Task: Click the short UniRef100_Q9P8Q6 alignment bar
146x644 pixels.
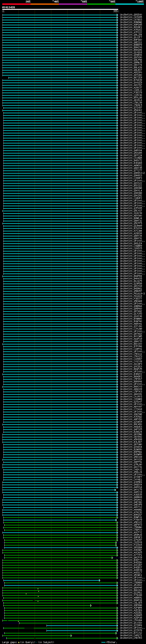Action: 47,605
